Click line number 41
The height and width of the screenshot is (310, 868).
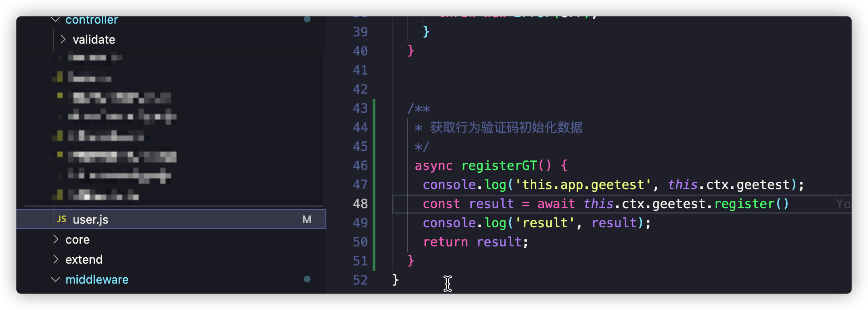pyautogui.click(x=360, y=70)
